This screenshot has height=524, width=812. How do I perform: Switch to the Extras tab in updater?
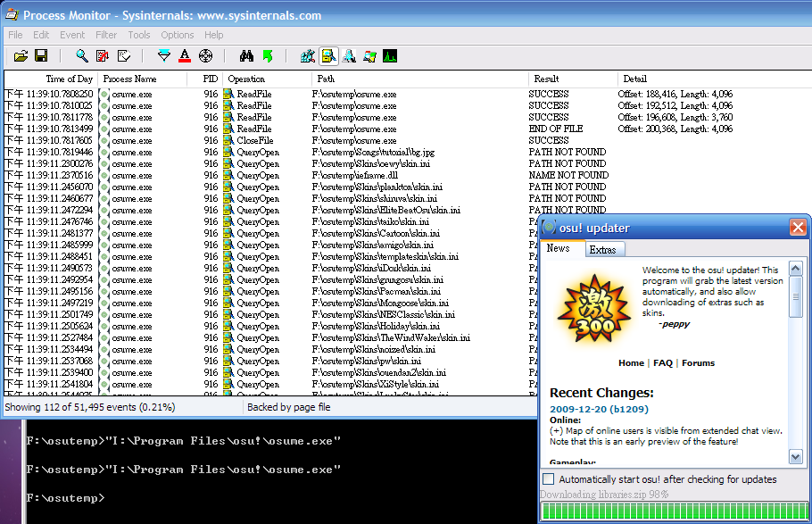(x=604, y=250)
